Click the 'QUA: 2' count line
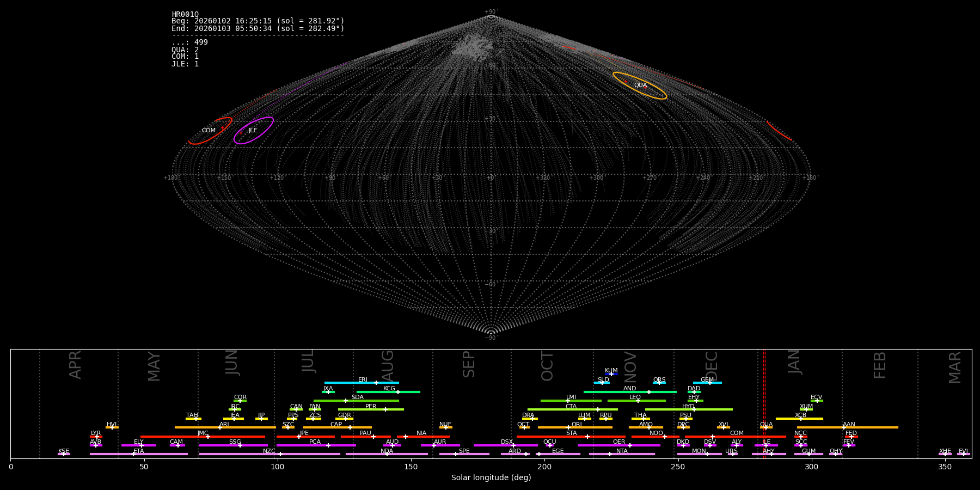Image resolution: width=980 pixels, height=490 pixels. [185, 50]
